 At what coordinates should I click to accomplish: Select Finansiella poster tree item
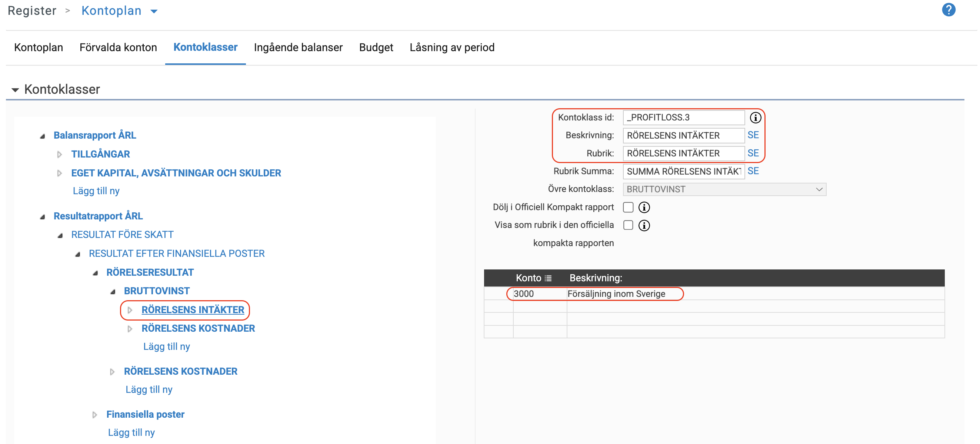click(x=145, y=415)
